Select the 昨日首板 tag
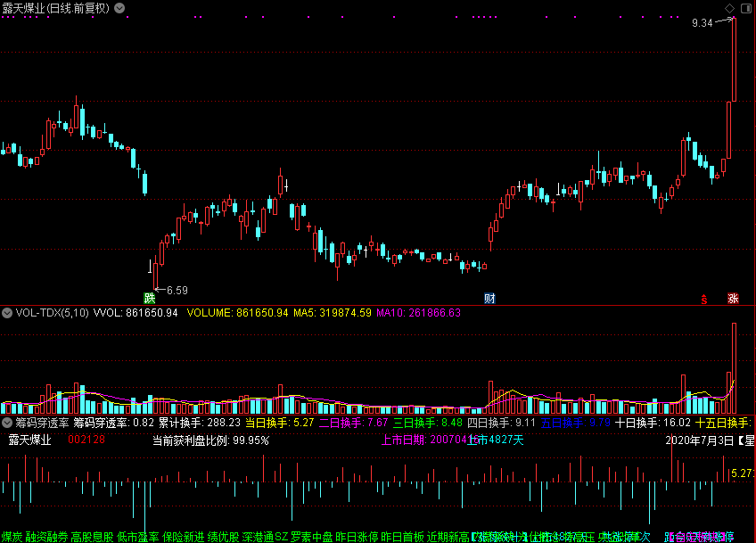 pyautogui.click(x=403, y=537)
